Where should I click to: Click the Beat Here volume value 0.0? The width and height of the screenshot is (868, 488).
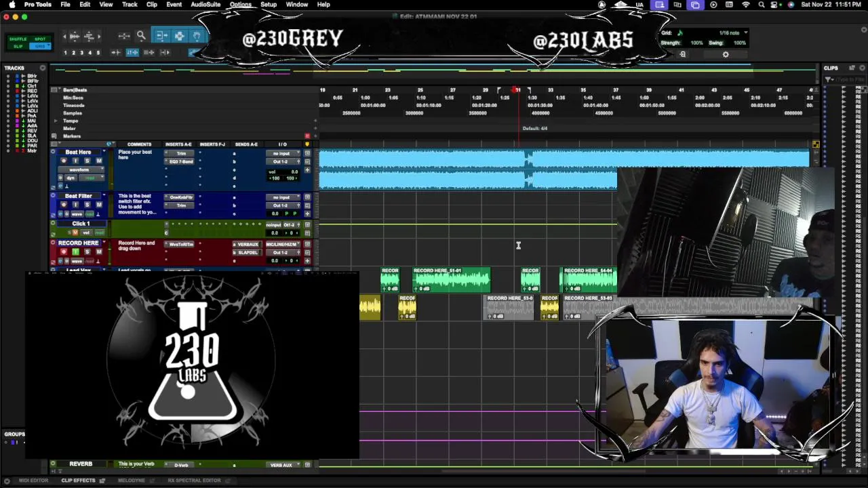click(295, 171)
